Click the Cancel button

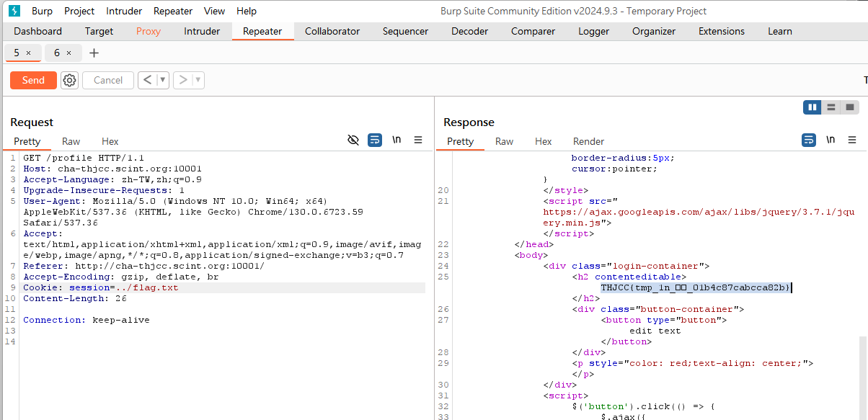[108, 80]
